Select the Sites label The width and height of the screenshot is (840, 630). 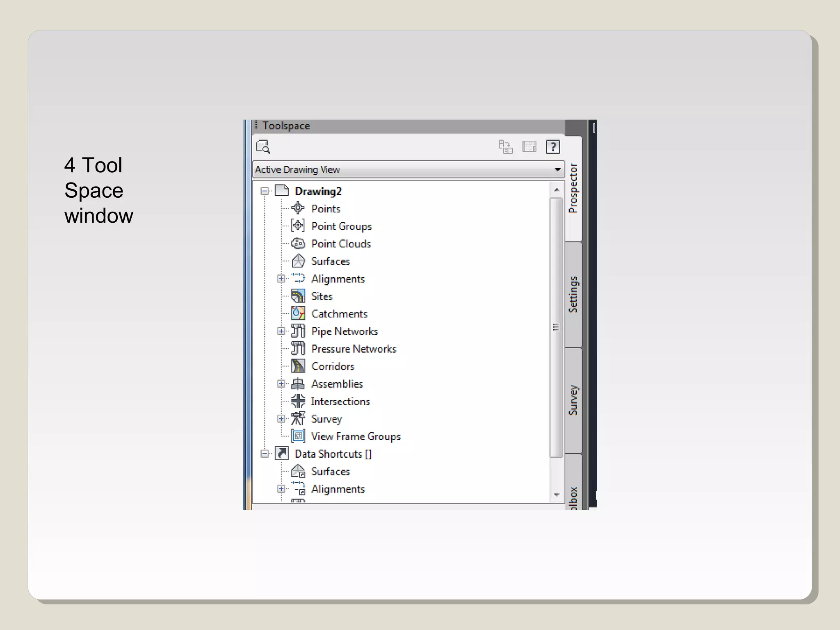[322, 296]
